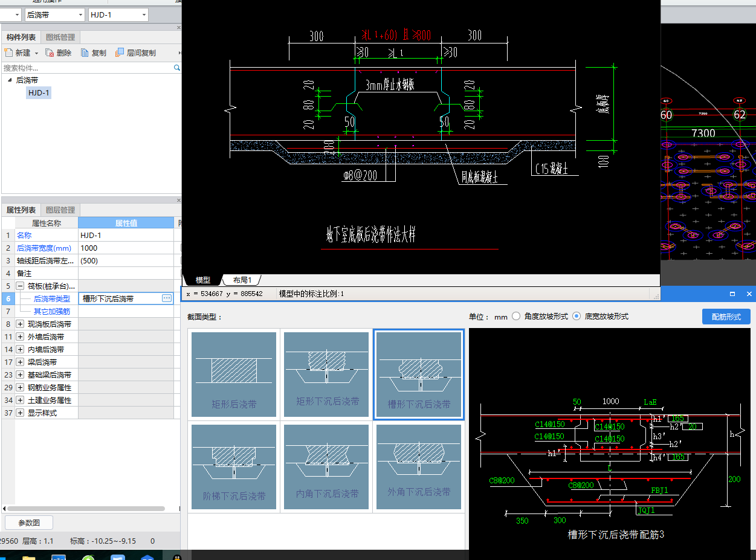This screenshot has height=560, width=756.
Task: Switch to the 布局1 layout tab
Action: coord(241,280)
